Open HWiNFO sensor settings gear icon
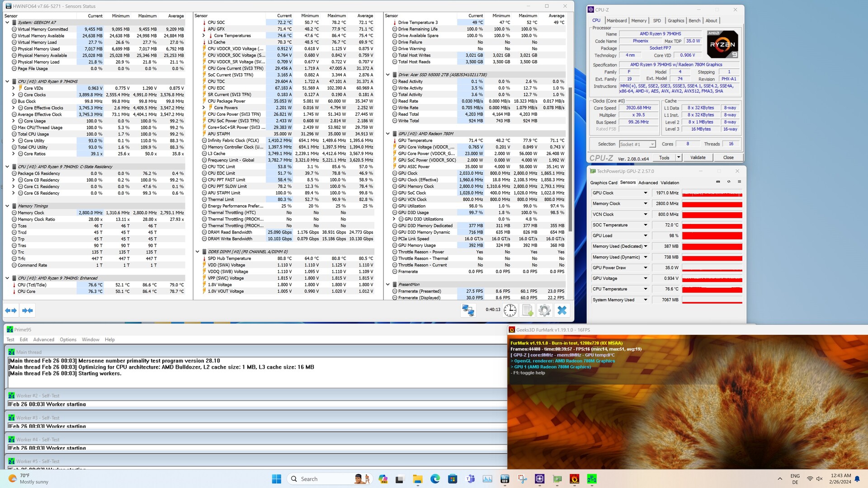Screen dimensions: 868x488 tap(545, 310)
